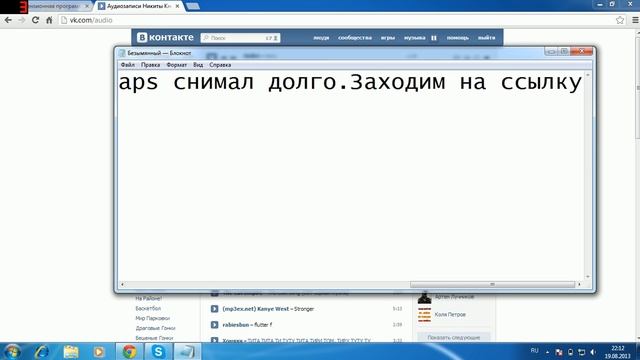Screen dimensions: 640x360
Task: Open the игры link in VK header
Action: click(x=388, y=38)
